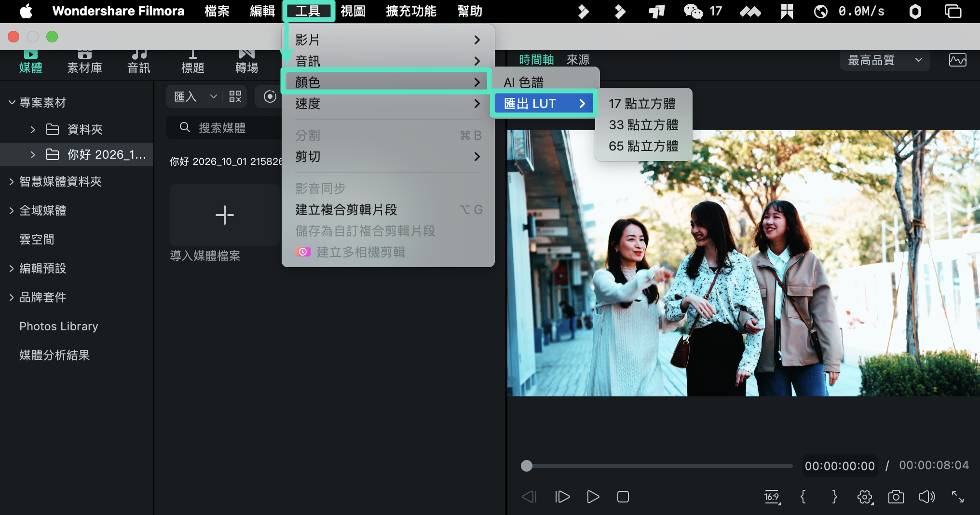Expand the 資料夾 folder

(x=33, y=129)
